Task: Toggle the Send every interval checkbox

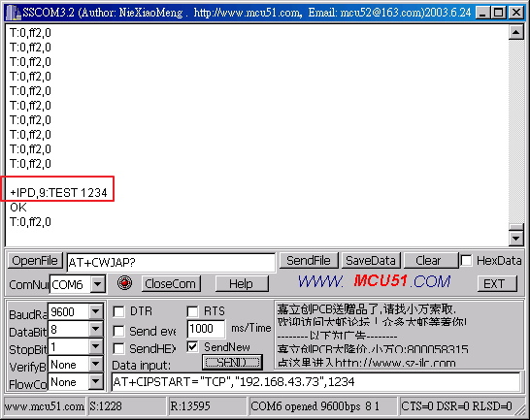Action: pyautogui.click(x=118, y=331)
